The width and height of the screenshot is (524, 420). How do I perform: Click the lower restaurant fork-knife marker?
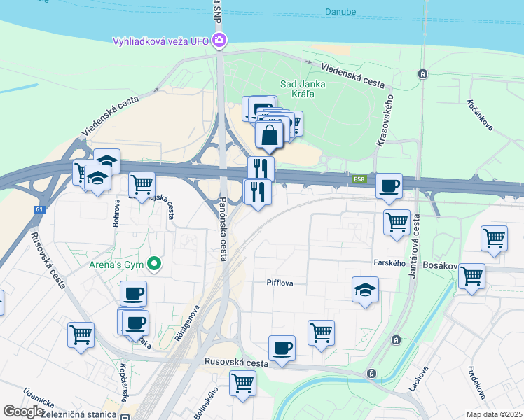(258, 193)
